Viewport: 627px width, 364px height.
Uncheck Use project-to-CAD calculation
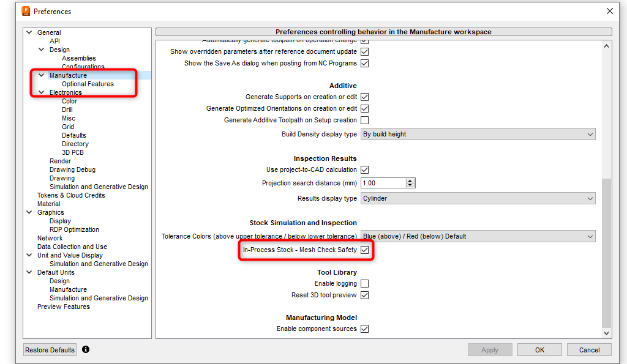[364, 169]
